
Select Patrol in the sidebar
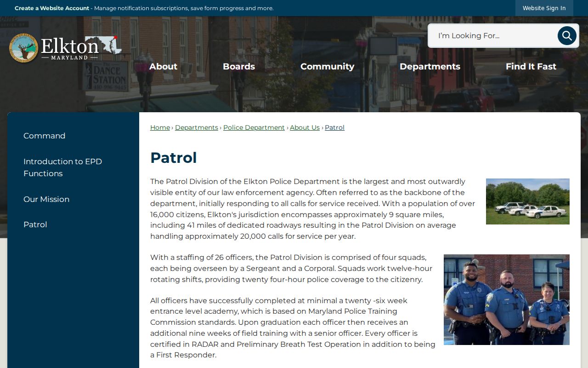pos(35,224)
